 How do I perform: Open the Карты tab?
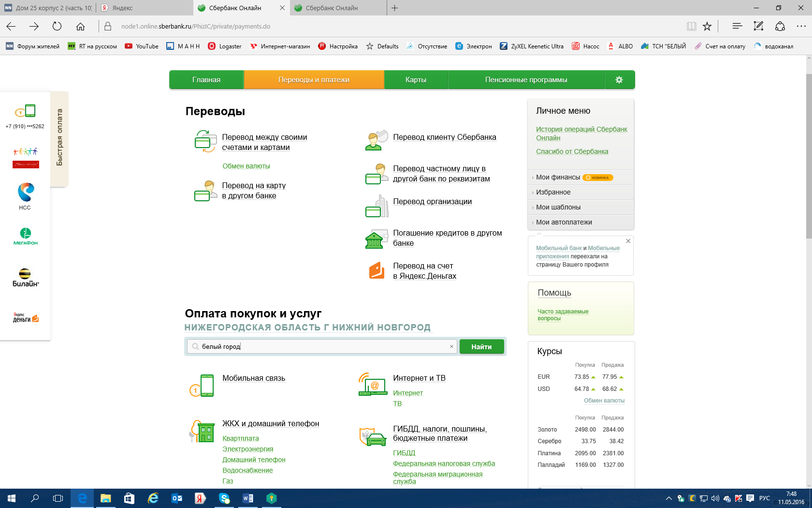[416, 80]
